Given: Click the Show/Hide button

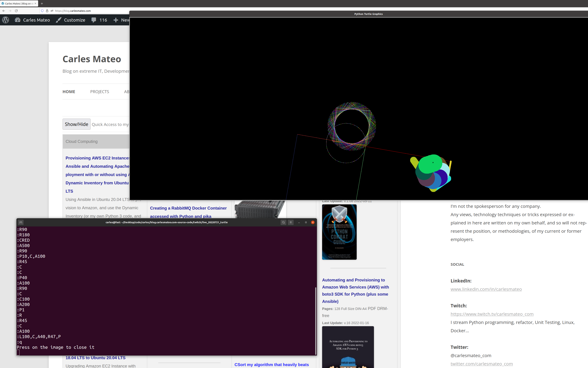Looking at the screenshot, I should pyautogui.click(x=76, y=124).
